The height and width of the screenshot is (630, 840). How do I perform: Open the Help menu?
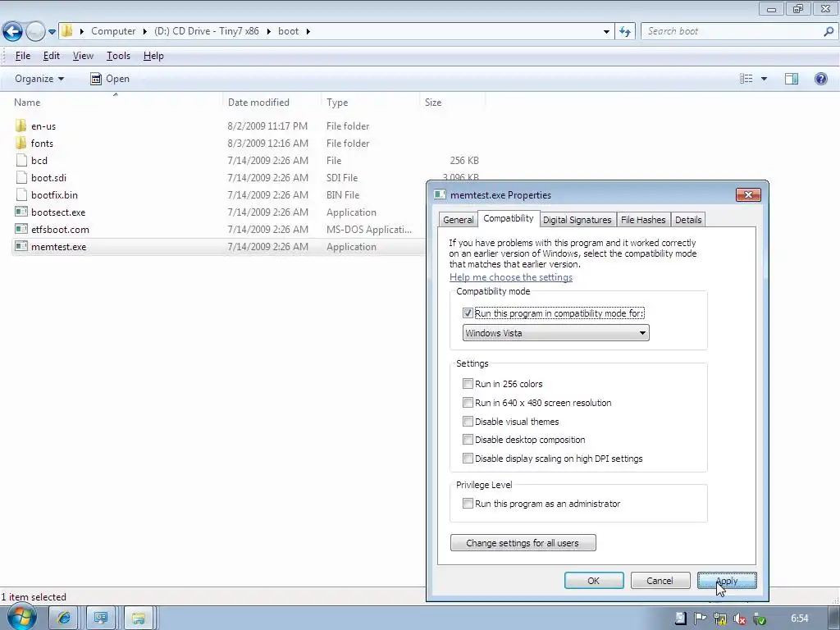[153, 56]
